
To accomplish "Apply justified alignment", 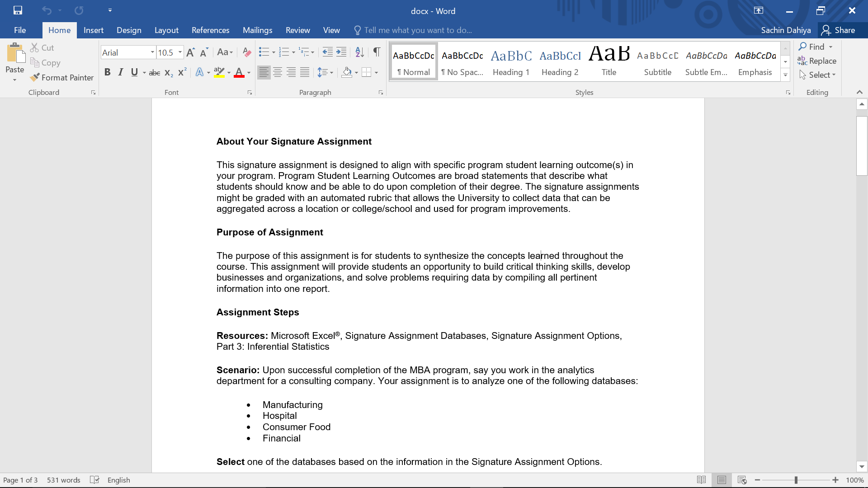I will pyautogui.click(x=305, y=72).
